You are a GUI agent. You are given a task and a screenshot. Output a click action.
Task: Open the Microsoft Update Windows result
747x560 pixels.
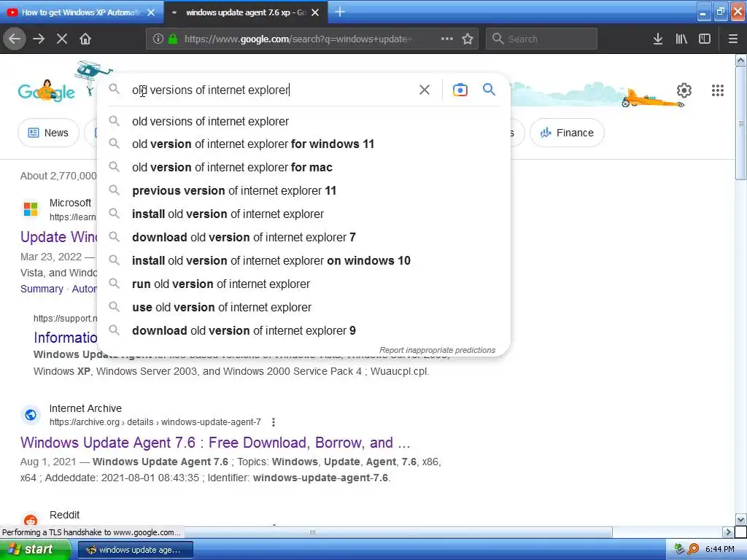58,237
